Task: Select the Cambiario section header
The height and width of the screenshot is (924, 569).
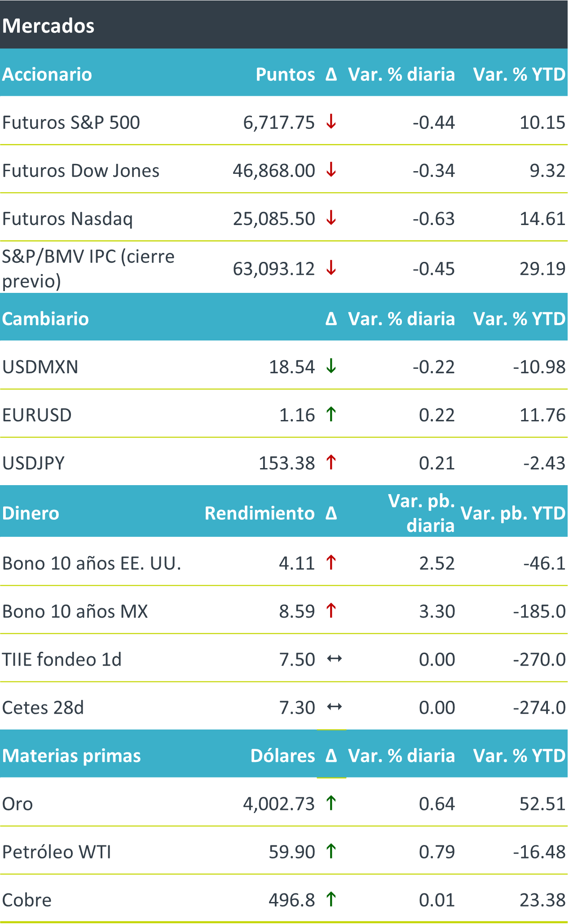Action: 45,319
